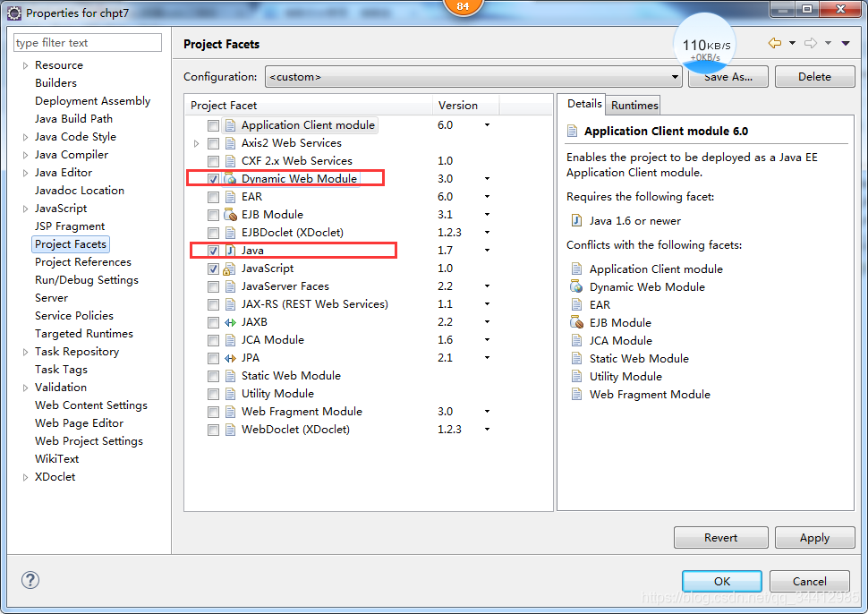868x614 pixels.
Task: Open the Java version dropdown
Action: pos(487,251)
